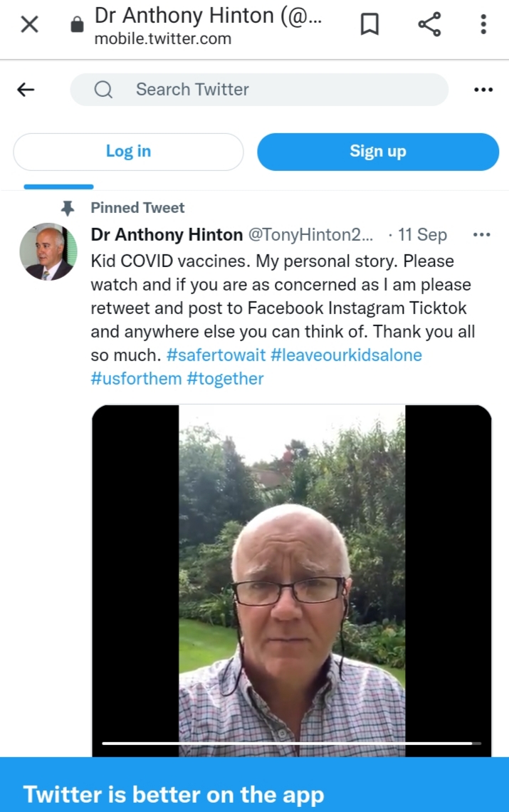Tap the magnifier icon in search bar
The height and width of the screenshot is (812, 509).
(103, 90)
